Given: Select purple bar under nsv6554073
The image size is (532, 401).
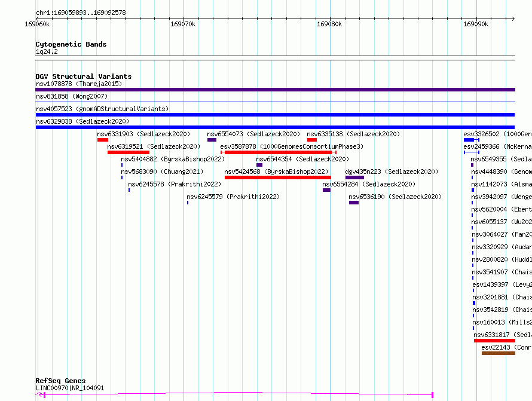Looking at the screenshot, I should click(x=212, y=140).
